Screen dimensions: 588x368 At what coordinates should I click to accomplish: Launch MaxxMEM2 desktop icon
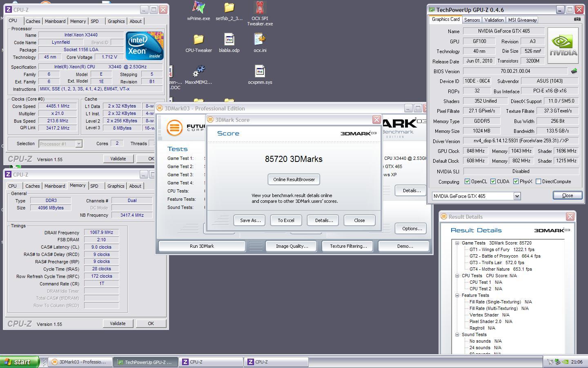[198, 75]
